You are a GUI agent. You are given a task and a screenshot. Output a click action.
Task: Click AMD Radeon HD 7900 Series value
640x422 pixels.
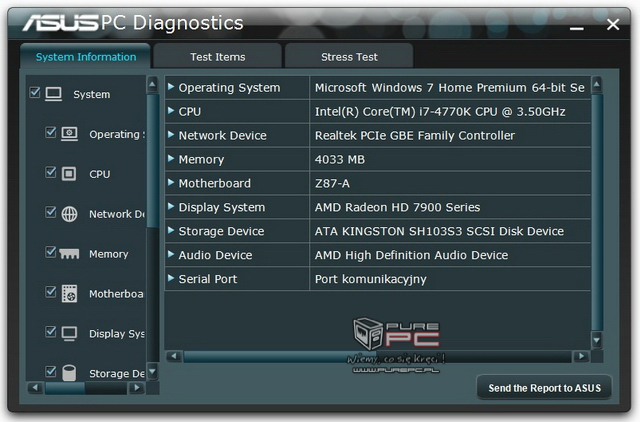pyautogui.click(x=397, y=207)
